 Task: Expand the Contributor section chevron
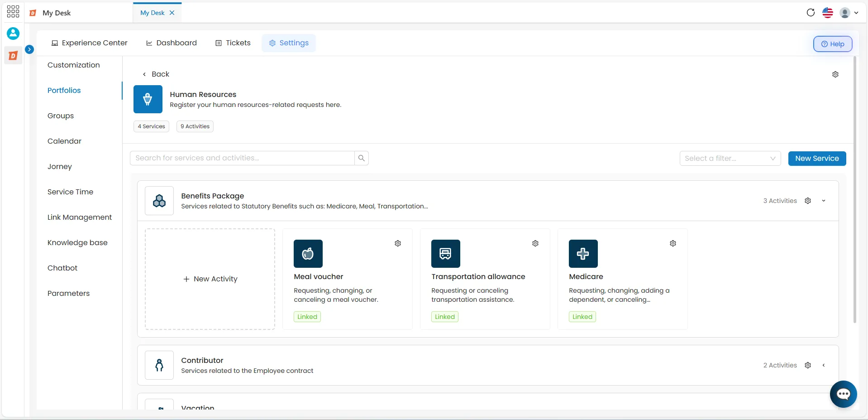(x=824, y=365)
